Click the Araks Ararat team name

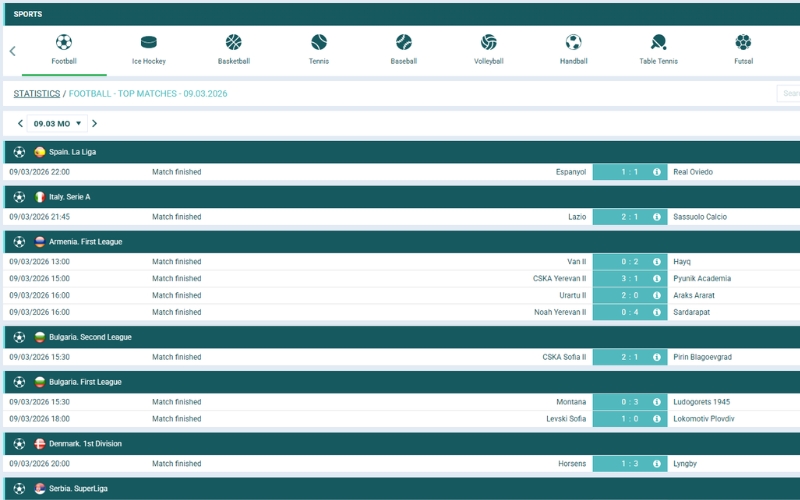[x=694, y=295]
